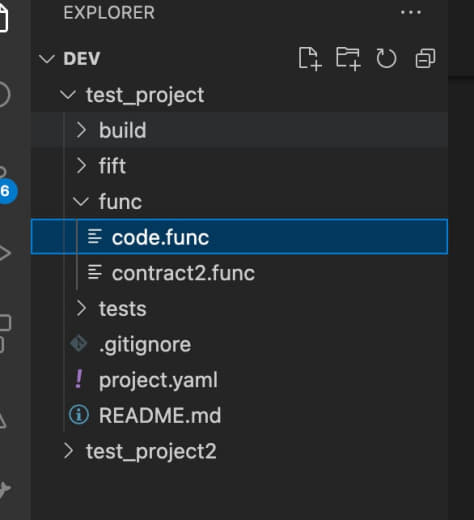
Task: Open the .gitignore file
Action: (x=239, y=344)
